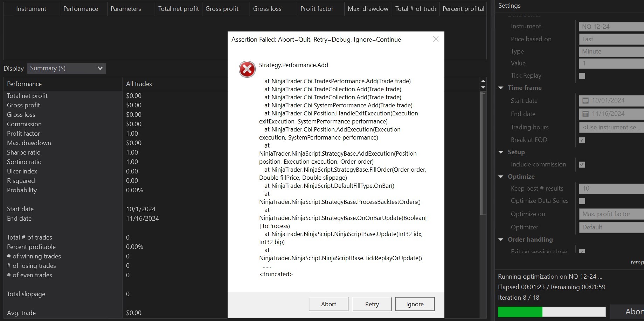Open the Optimizer dropdown showing Default
Screen dimensions: 644x321
tap(611, 227)
